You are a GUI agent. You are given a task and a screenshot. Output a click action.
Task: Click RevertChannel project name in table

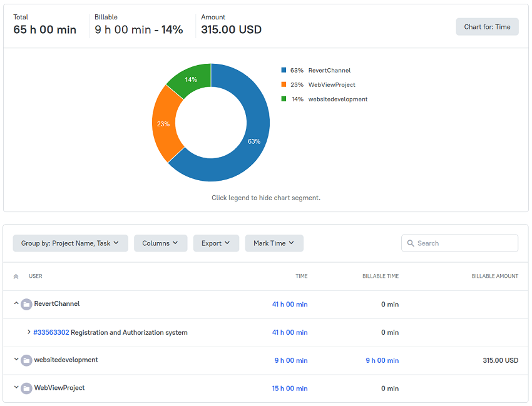pyautogui.click(x=57, y=304)
